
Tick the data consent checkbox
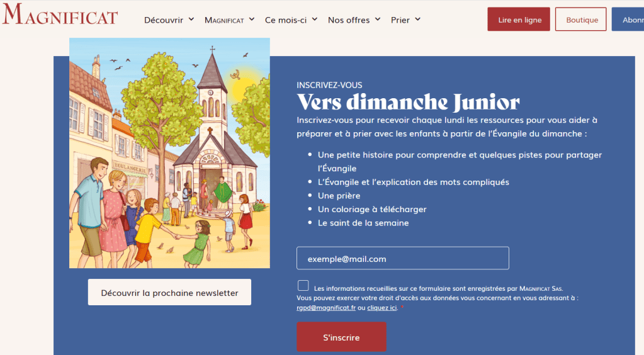click(x=303, y=286)
